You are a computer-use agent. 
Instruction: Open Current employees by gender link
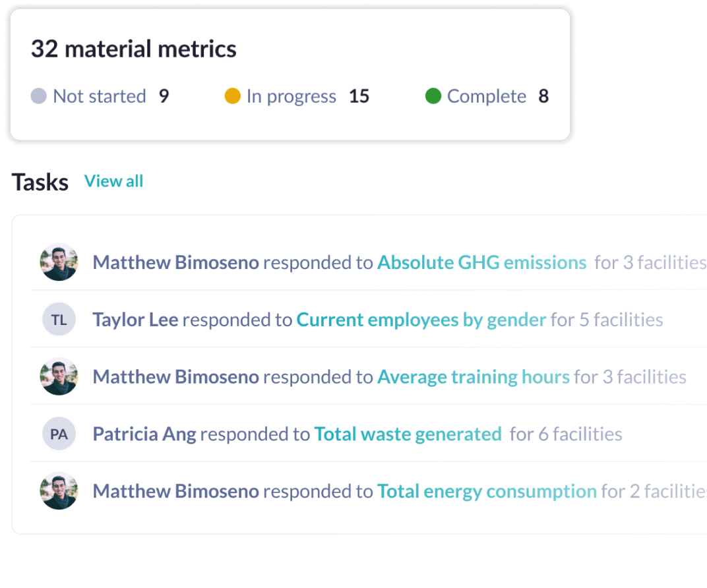coord(421,320)
